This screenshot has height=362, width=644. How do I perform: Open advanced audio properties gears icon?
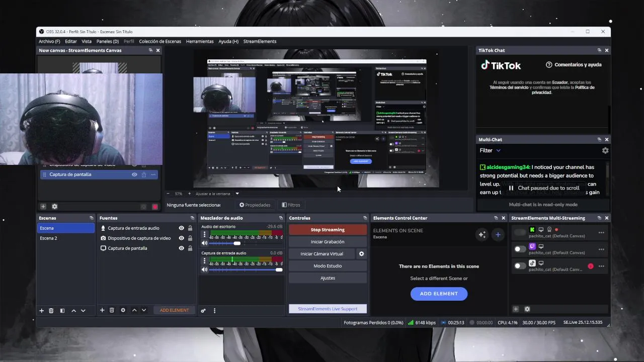tap(203, 311)
